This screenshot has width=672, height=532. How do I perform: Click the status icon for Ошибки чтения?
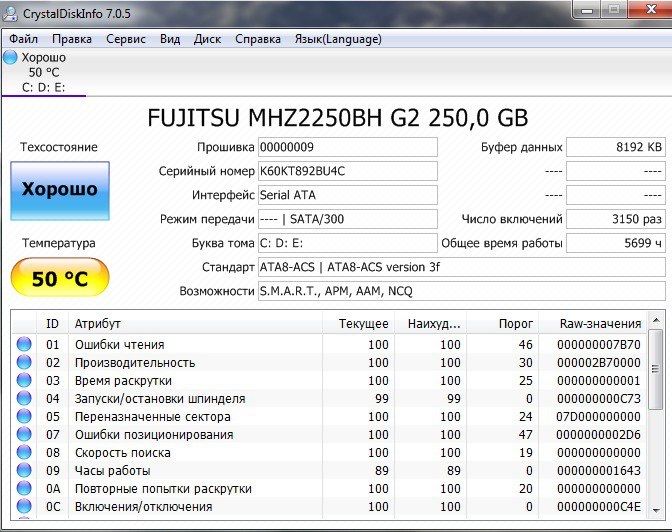coord(24,344)
